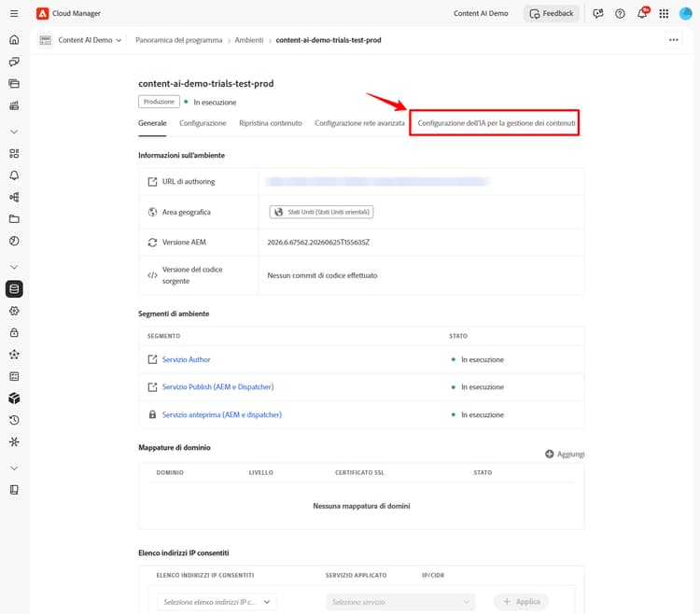Screen dimensions: 700x614
Task: Click the Content AI Demo organization label
Action: coord(481,13)
